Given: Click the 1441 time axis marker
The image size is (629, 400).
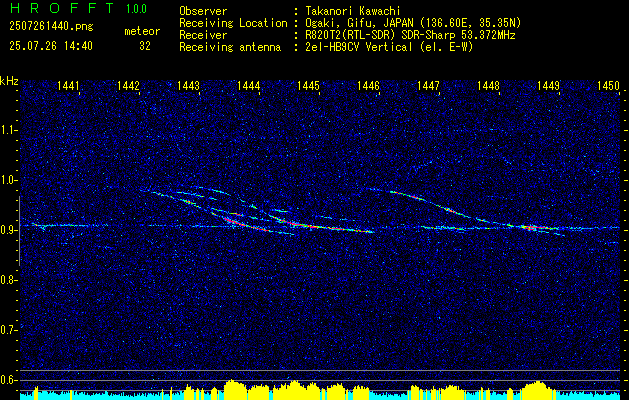Looking at the screenshot, I should (68, 85).
